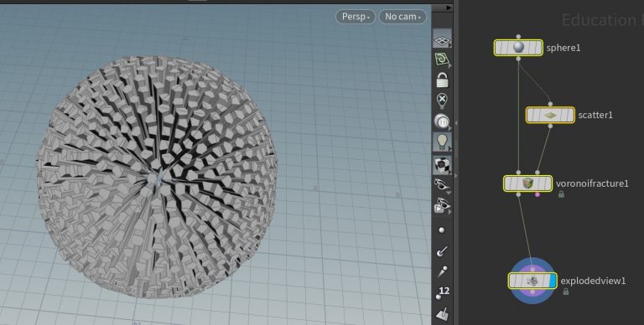Click the point normals display icon

(442, 250)
